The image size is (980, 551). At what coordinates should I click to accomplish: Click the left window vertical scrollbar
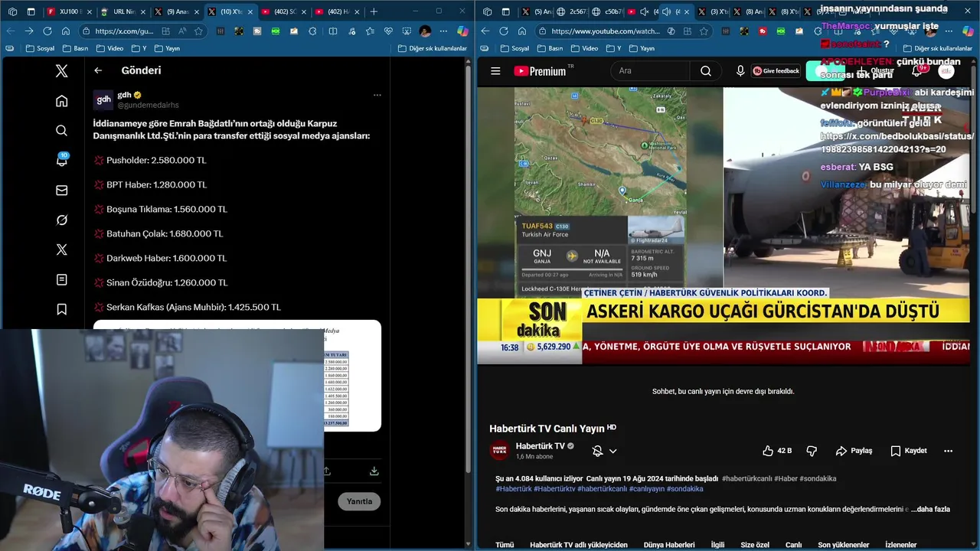coord(468,268)
